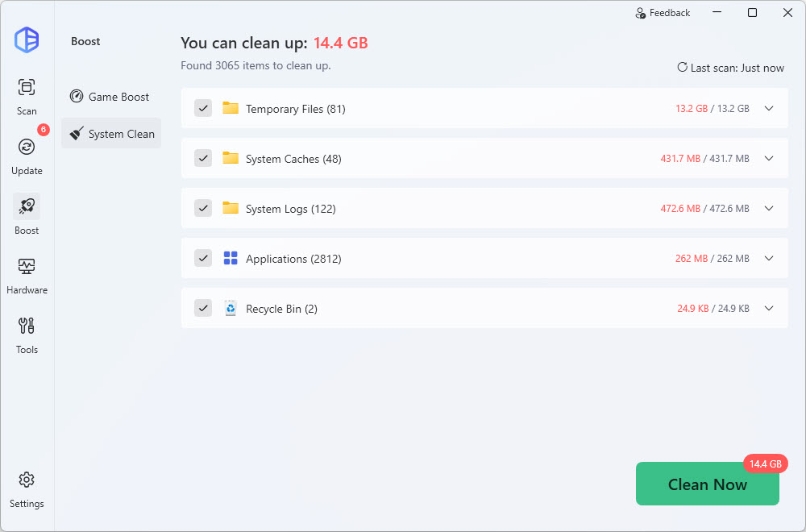Open the Scan section icon

click(27, 88)
